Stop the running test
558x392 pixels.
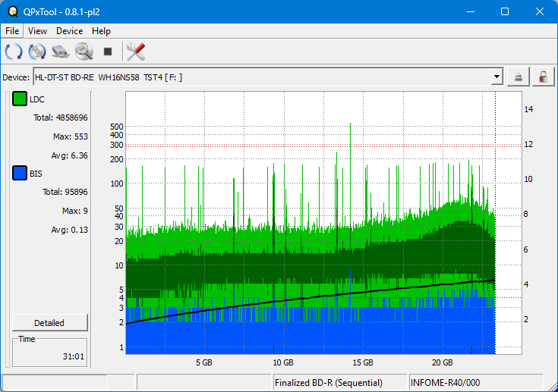[x=108, y=52]
